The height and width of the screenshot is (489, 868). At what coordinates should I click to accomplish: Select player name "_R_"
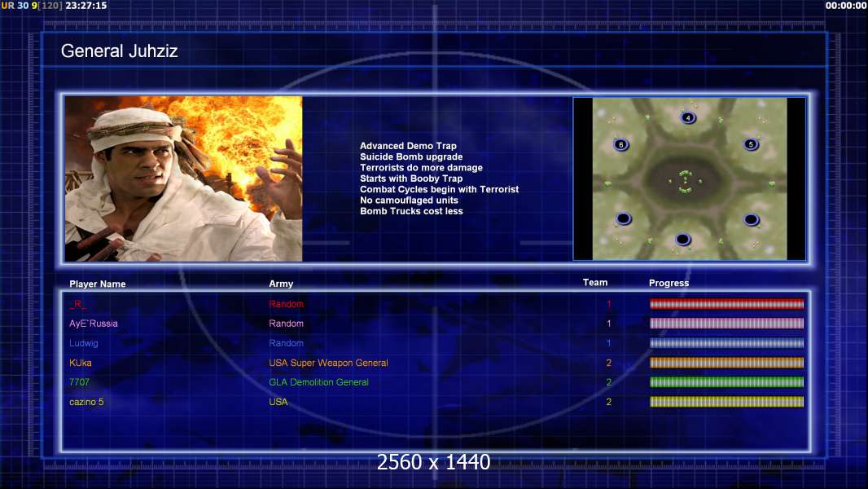pos(77,304)
